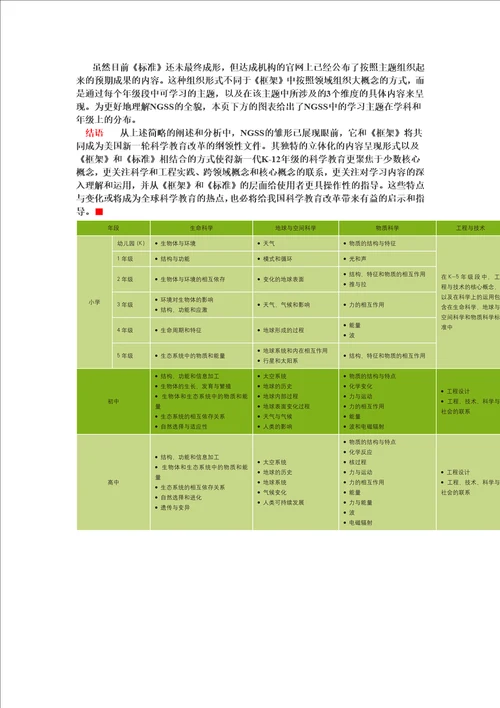Screen dimensions: 500x708
Task: Click '天气、气候和影响' in grade 3 row
Action: coord(286,304)
